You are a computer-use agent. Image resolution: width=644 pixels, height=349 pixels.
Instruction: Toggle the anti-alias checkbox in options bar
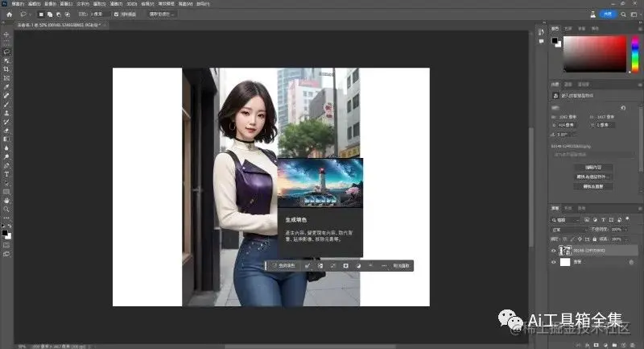coord(116,15)
